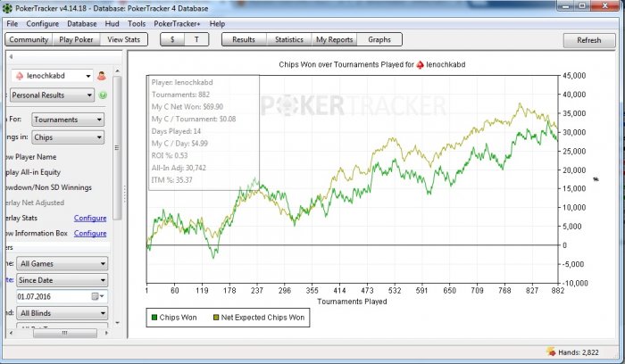Open the Graphs tab
This screenshot has width=625, height=364.
pyautogui.click(x=379, y=39)
